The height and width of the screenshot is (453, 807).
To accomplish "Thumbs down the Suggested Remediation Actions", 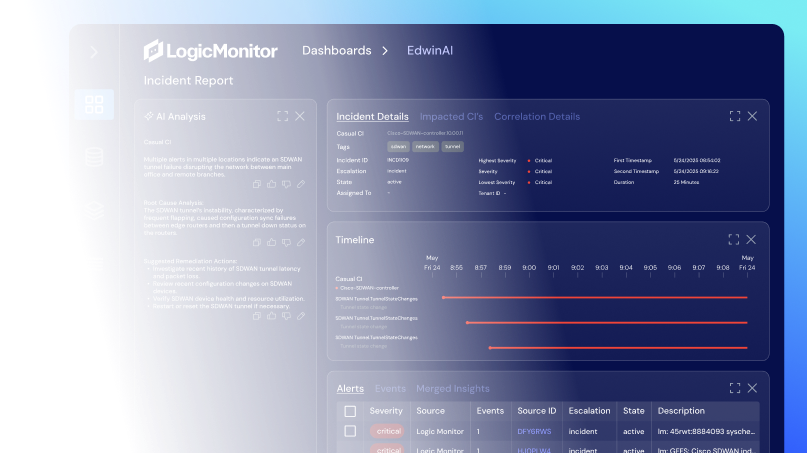I will point(286,316).
